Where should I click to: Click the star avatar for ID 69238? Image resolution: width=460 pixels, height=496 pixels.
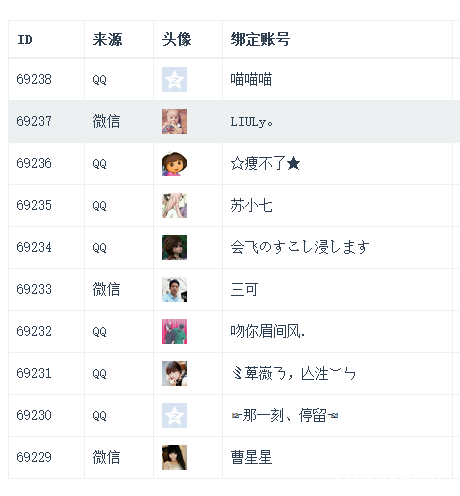tap(174, 79)
